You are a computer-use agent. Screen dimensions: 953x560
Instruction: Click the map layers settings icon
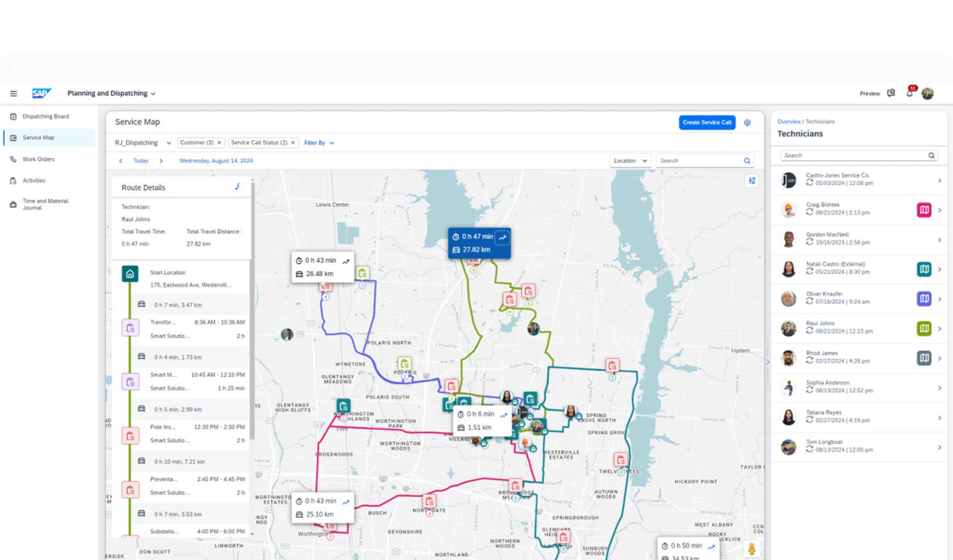[x=752, y=181]
